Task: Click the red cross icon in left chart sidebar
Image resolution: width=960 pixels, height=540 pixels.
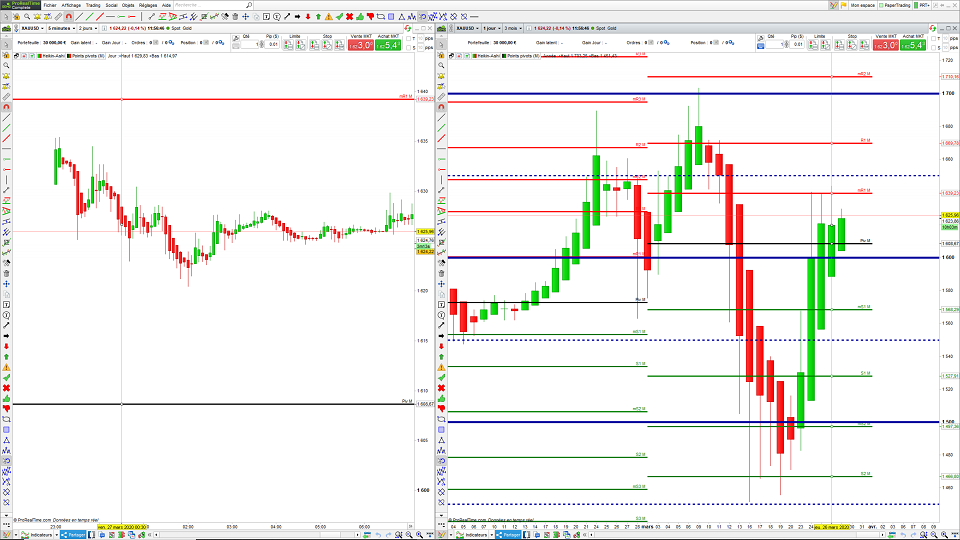Action: pyautogui.click(x=6, y=388)
